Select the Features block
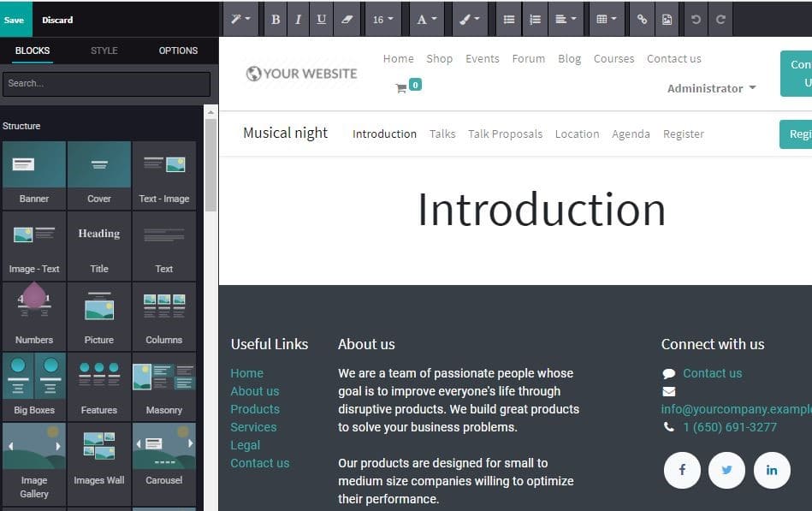Image resolution: width=812 pixels, height=511 pixels. [99, 387]
